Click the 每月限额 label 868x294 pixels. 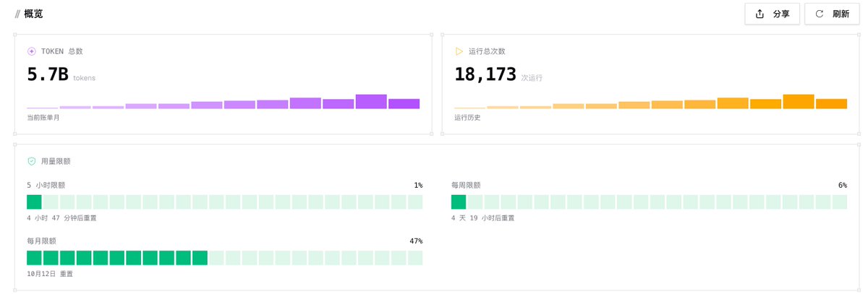point(41,241)
